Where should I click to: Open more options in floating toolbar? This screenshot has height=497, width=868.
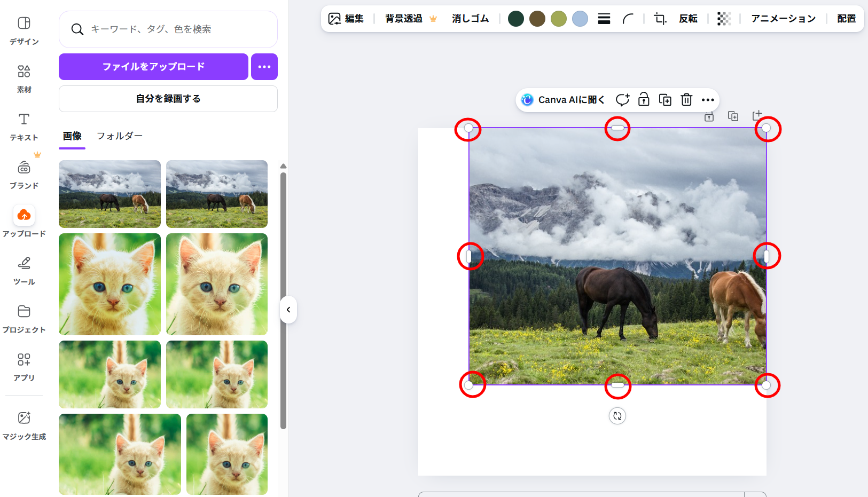(x=708, y=100)
